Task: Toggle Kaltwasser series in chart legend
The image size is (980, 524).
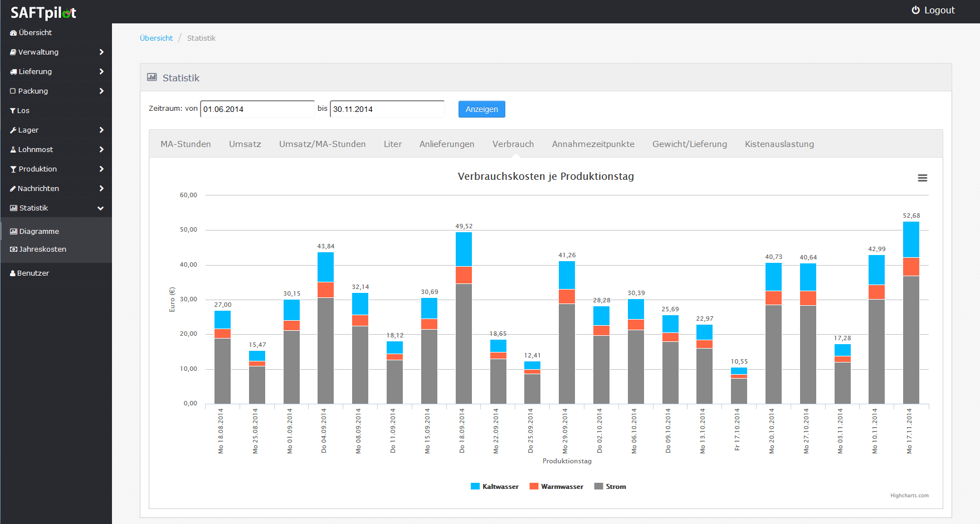Action: [495, 487]
